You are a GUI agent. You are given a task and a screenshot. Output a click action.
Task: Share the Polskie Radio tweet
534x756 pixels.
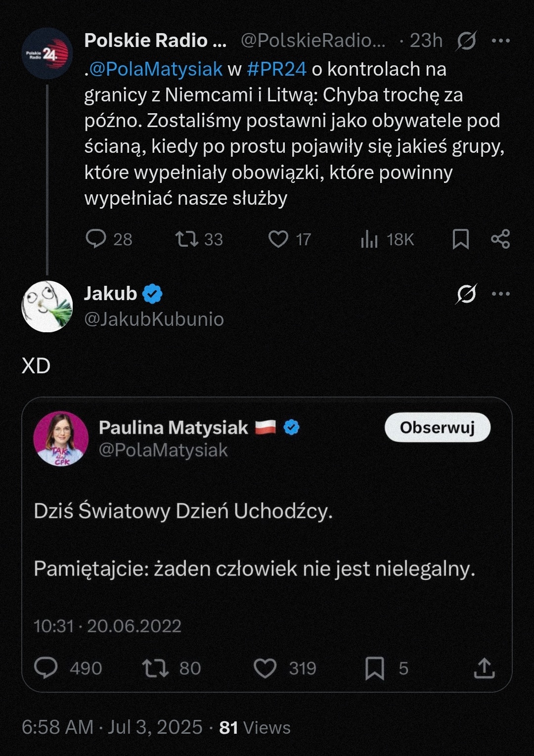(500, 239)
